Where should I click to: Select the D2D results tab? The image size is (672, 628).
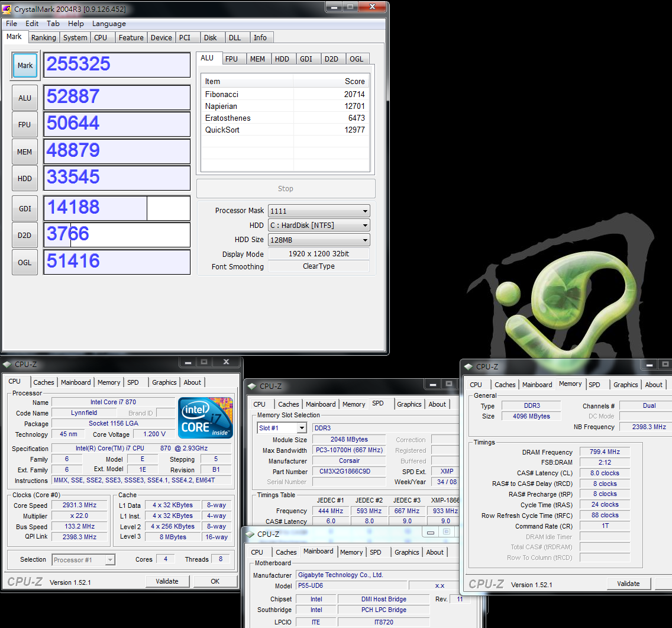click(331, 59)
